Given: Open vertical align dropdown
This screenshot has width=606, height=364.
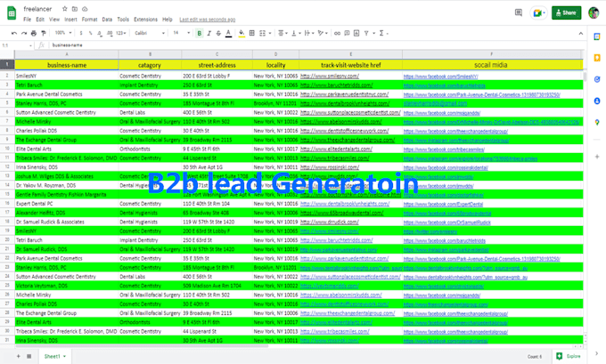Looking at the screenshot, I should (296, 33).
